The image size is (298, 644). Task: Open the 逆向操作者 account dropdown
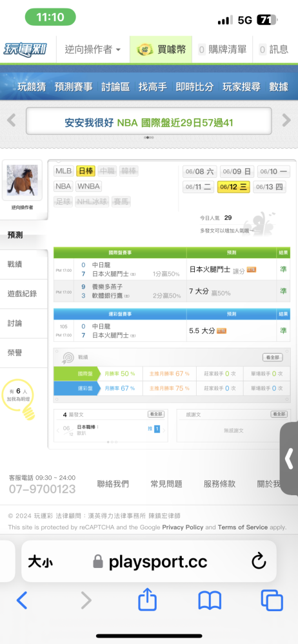click(93, 50)
